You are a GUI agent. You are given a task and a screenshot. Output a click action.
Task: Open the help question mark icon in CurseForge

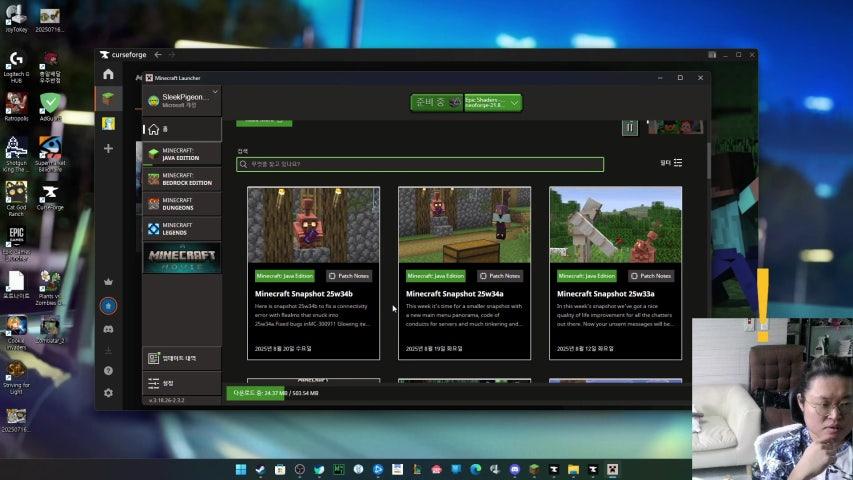click(108, 371)
